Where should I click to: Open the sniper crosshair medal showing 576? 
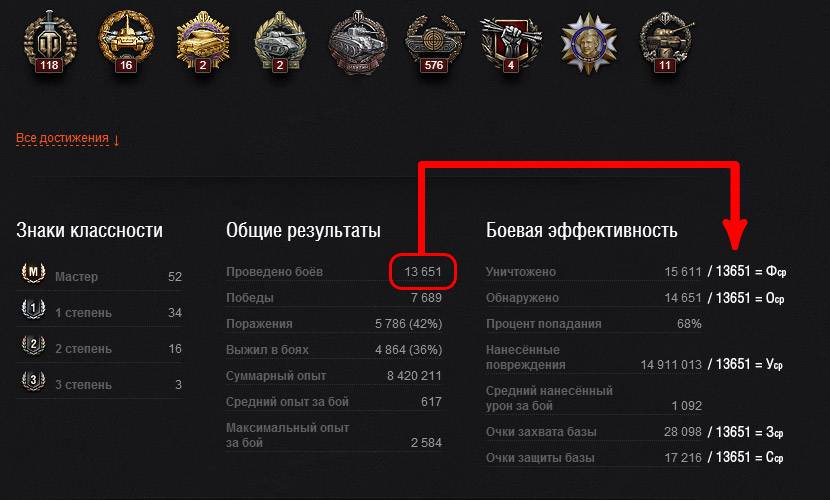tap(434, 42)
